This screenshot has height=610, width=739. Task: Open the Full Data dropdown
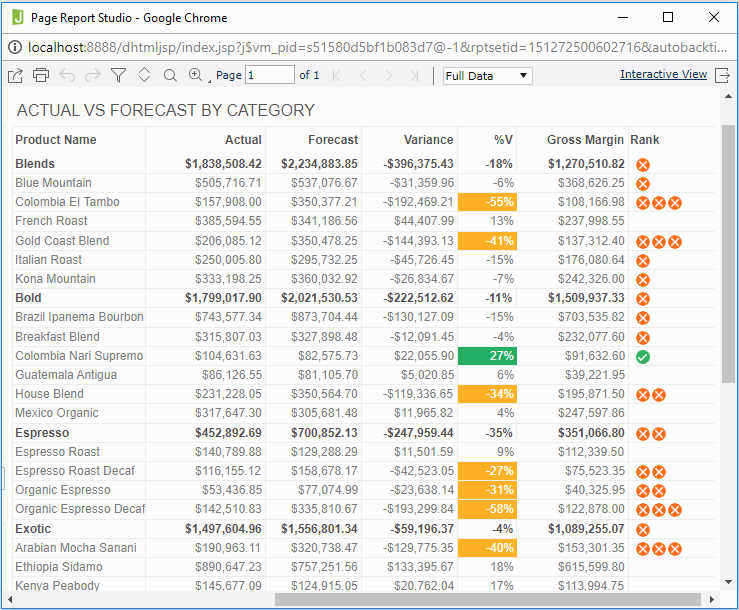(487, 76)
